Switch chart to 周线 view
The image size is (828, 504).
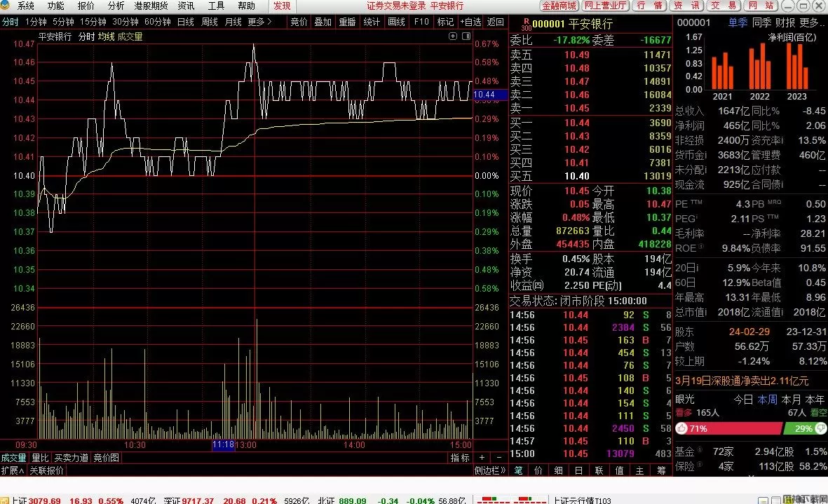click(x=210, y=22)
